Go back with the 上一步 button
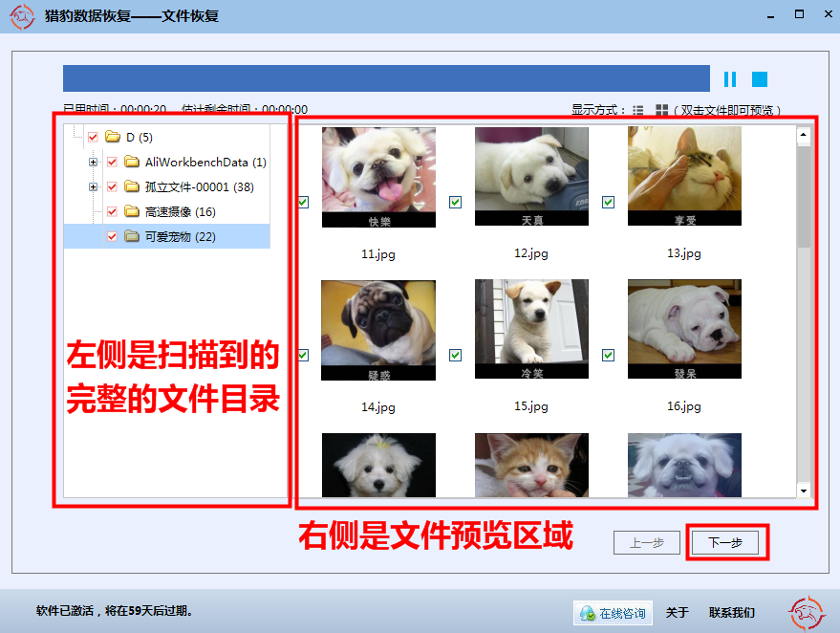 point(648,542)
